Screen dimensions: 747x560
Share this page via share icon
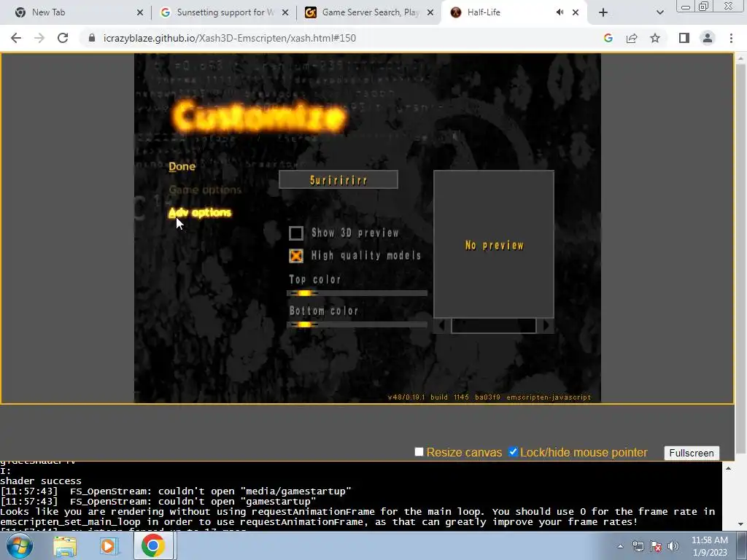pyautogui.click(x=632, y=38)
